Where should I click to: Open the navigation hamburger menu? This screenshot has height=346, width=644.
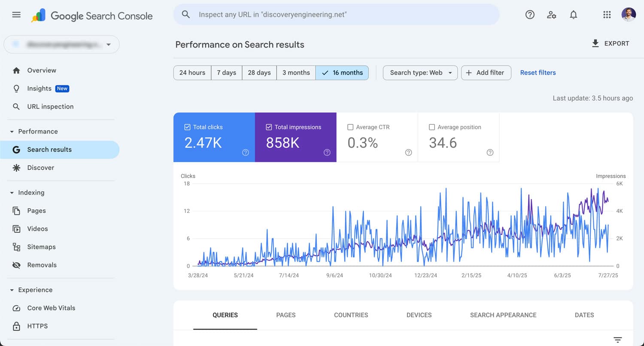pyautogui.click(x=16, y=14)
